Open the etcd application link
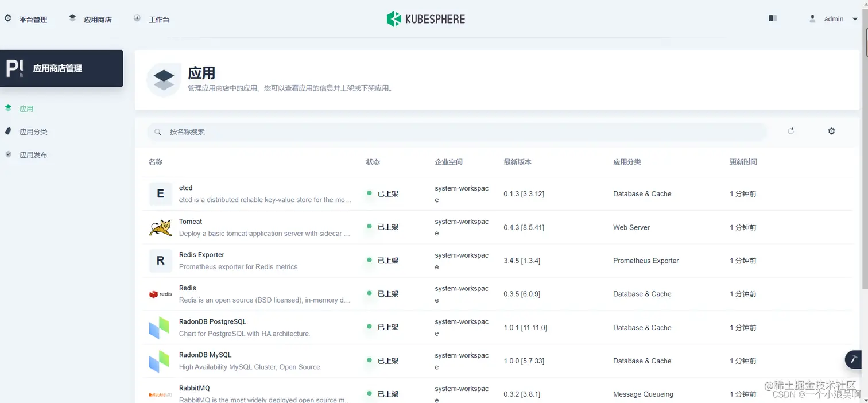Image resolution: width=868 pixels, height=403 pixels. coord(186,188)
